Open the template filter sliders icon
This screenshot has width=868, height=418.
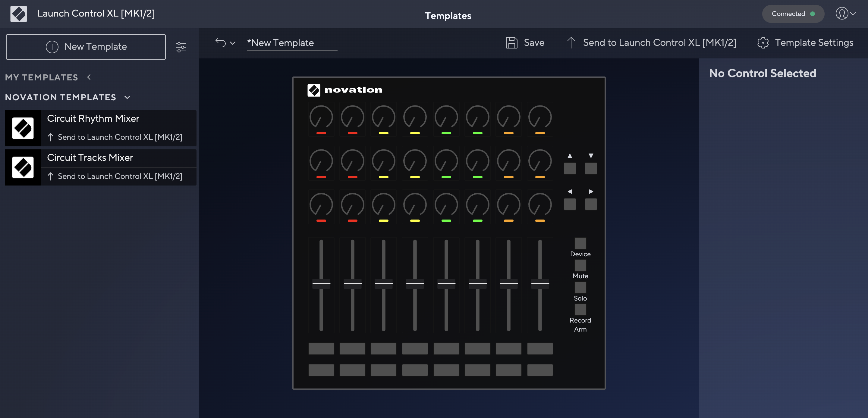(181, 47)
